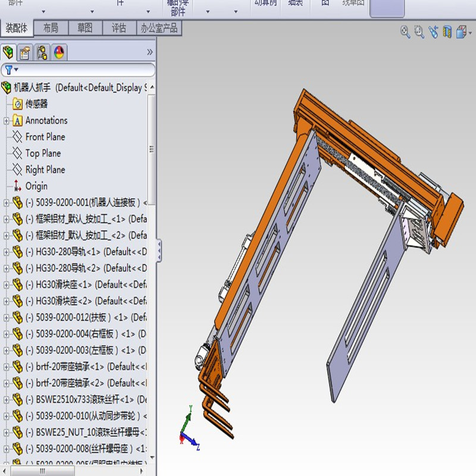Expand 5039-0200-012(扶板) component
This screenshot has height=476, width=476.
(6, 318)
